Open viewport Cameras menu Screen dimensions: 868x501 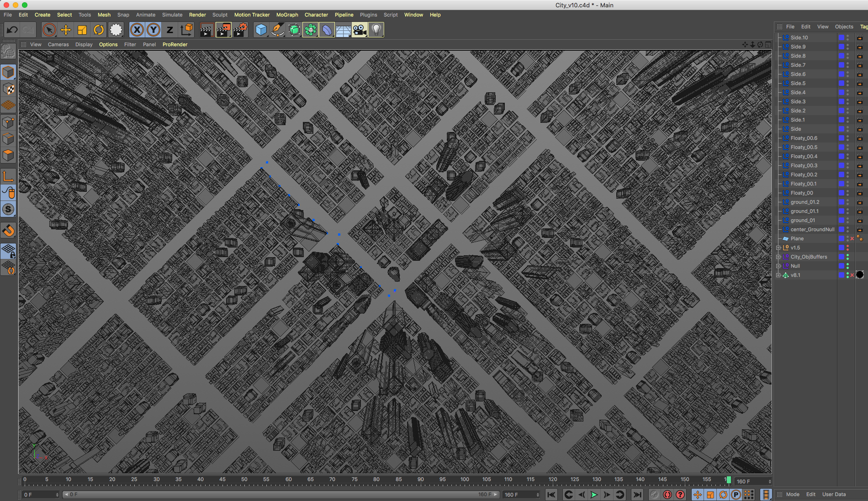[x=58, y=44]
